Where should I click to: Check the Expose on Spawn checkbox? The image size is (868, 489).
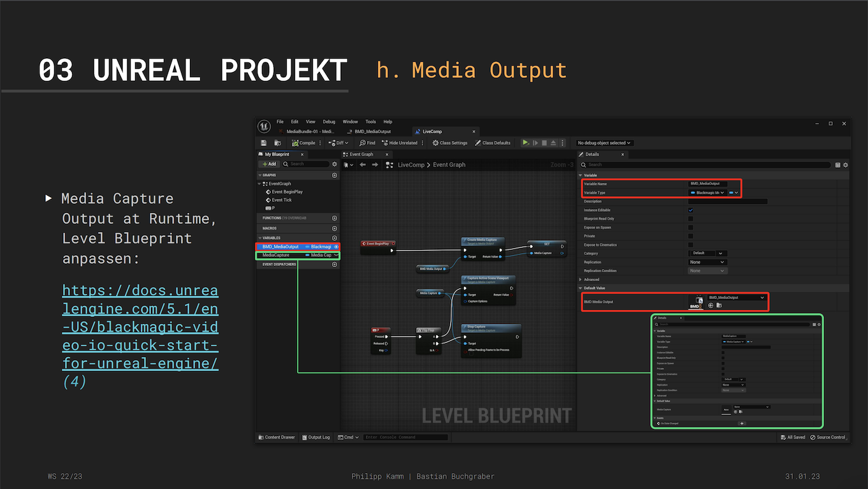point(691,227)
